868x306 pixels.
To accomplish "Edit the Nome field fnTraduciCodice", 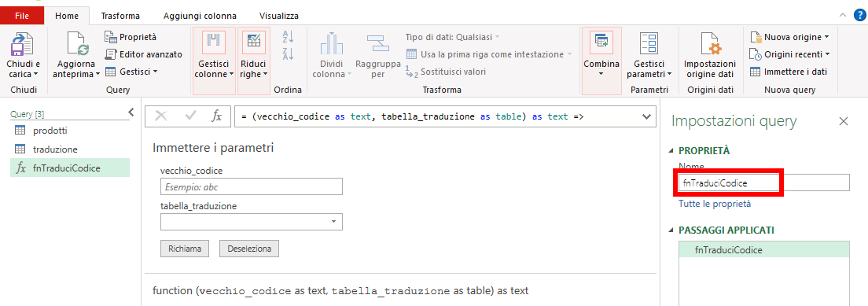I will point(763,183).
